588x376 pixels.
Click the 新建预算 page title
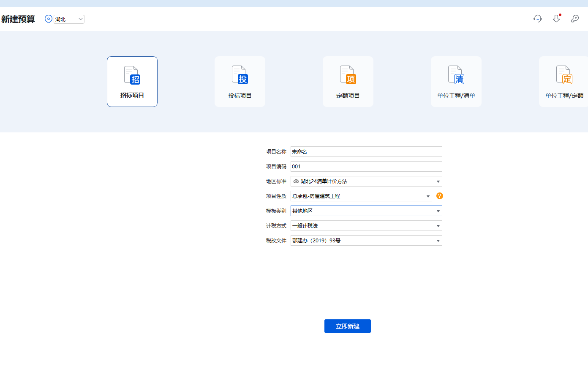[18, 19]
